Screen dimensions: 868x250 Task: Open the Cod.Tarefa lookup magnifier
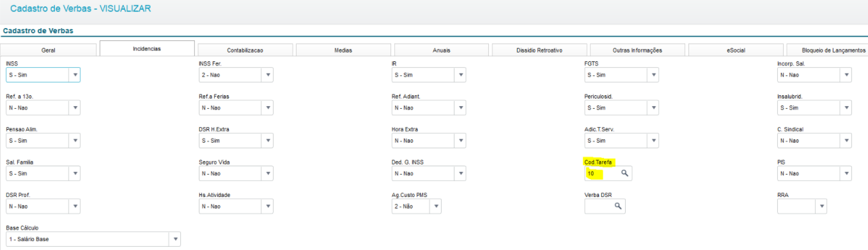(x=624, y=173)
